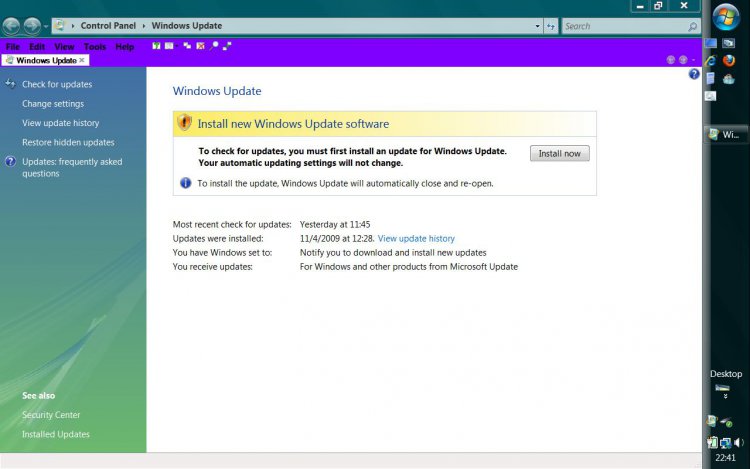The image size is (750, 469).
Task: Click View update history link near install date
Action: tap(416, 239)
